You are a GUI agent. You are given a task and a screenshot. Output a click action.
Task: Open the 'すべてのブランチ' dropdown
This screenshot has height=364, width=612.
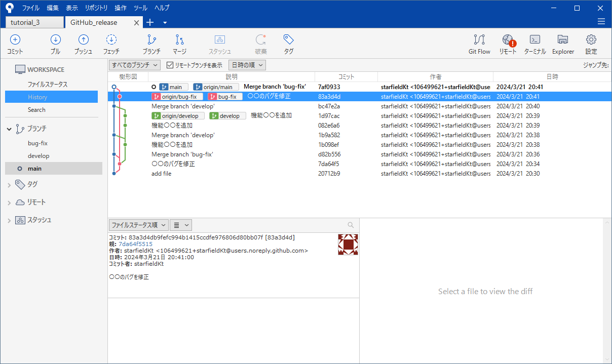[x=135, y=65]
